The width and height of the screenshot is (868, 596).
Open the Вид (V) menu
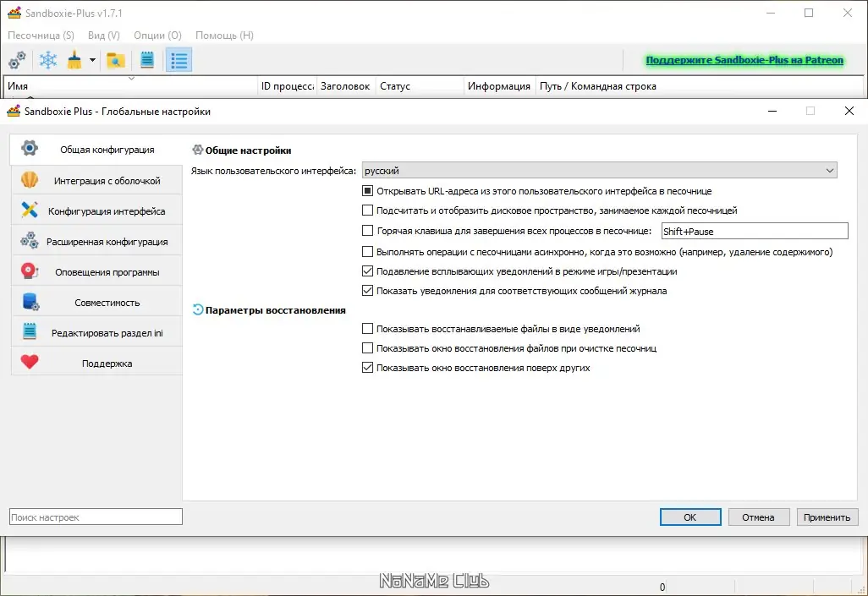103,35
